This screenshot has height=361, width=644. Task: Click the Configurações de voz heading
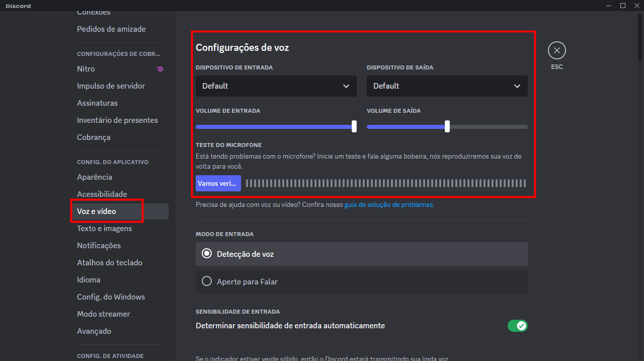pyautogui.click(x=242, y=48)
